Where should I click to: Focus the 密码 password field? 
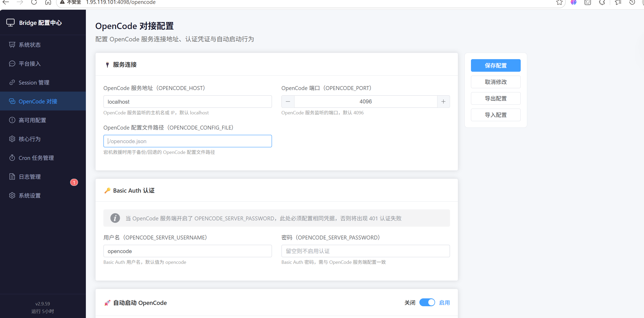(365, 251)
